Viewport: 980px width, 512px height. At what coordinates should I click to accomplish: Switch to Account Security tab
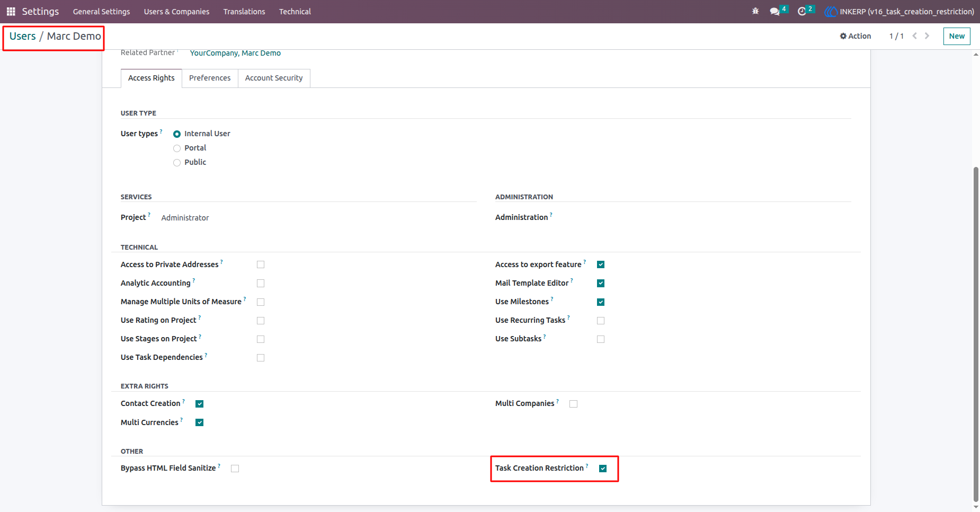pos(274,78)
